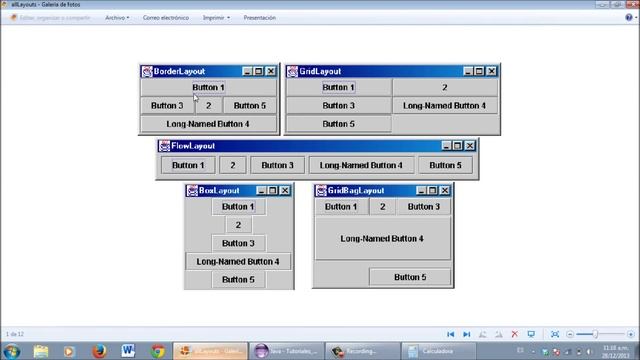This screenshot has height=360, width=640.
Task: Fit the photo to the window
Action: (555, 334)
